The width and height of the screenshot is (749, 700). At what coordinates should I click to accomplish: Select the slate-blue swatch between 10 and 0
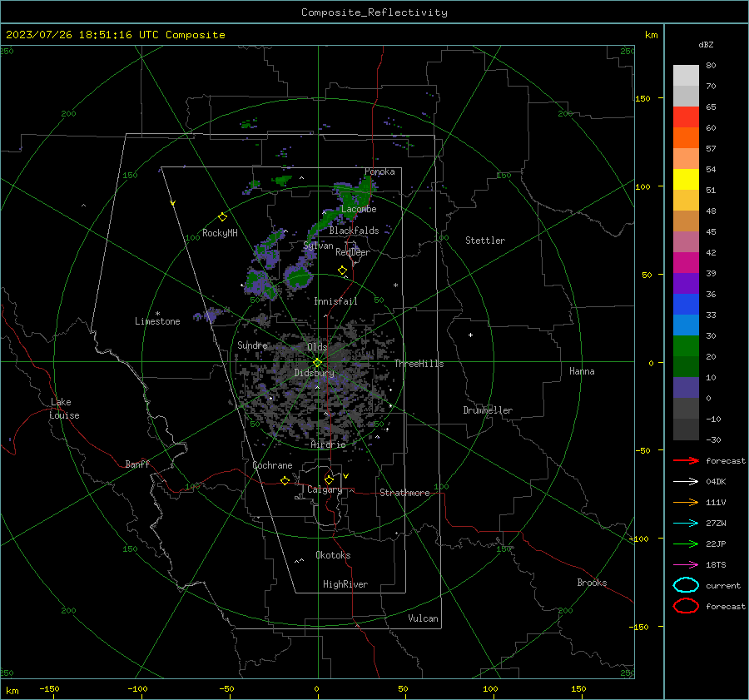pos(686,388)
